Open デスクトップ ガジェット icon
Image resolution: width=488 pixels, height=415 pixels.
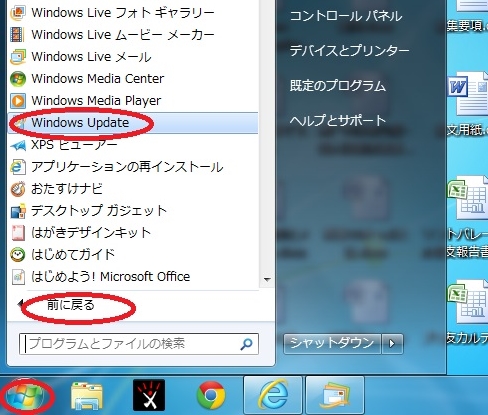[18, 211]
